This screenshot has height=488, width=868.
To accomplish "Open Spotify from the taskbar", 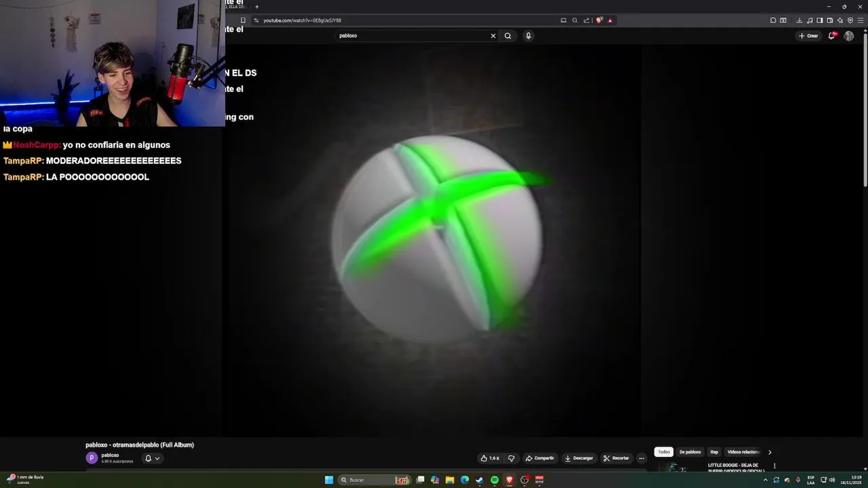I will point(494,480).
